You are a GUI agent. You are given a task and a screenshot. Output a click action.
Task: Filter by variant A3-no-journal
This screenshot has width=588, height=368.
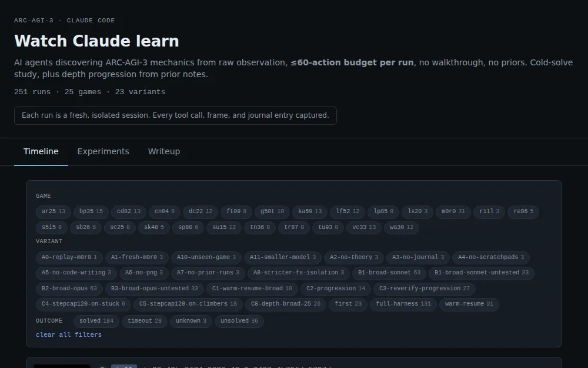point(417,258)
